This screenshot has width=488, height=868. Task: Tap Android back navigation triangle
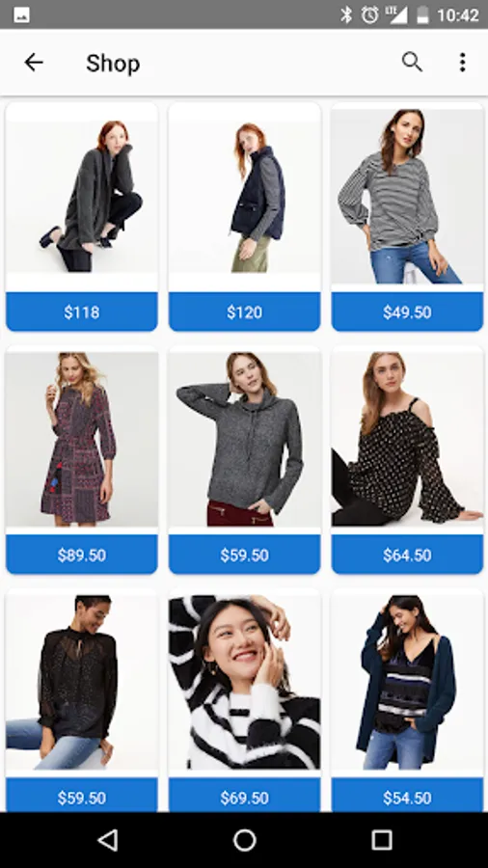coord(108,840)
